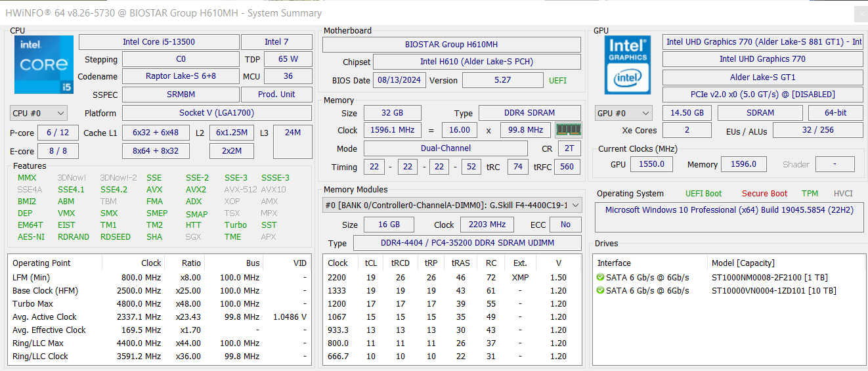Click the red Secure Boot indicator
The image size is (868, 371).
764,194
